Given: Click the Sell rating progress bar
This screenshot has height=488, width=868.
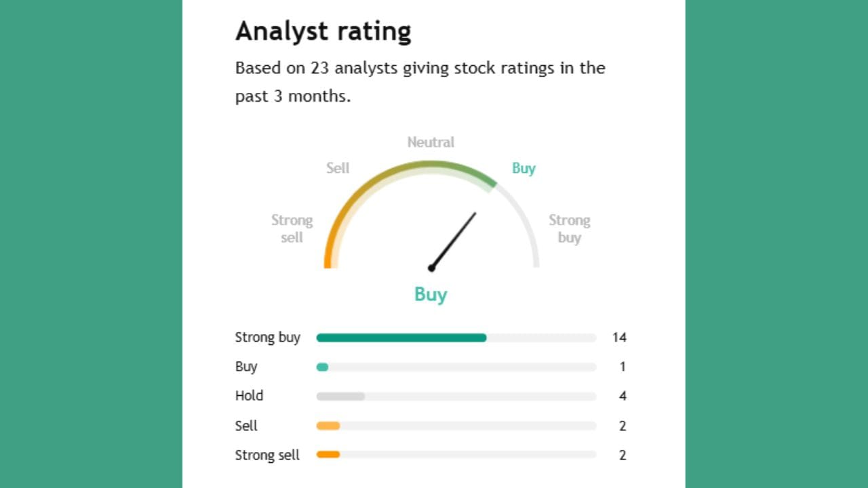Looking at the screenshot, I should click(456, 426).
